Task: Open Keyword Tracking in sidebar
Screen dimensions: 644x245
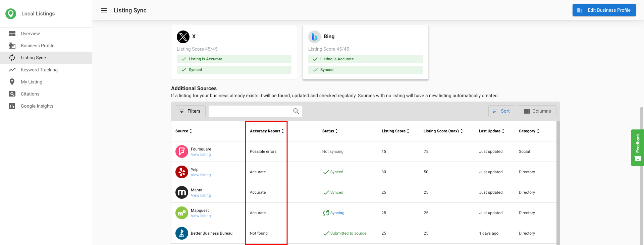Action: pyautogui.click(x=39, y=70)
